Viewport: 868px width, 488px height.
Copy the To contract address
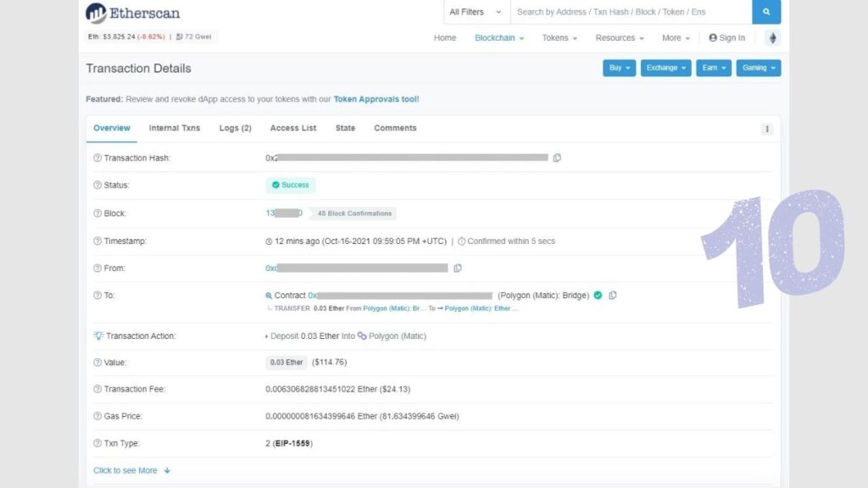(x=612, y=296)
